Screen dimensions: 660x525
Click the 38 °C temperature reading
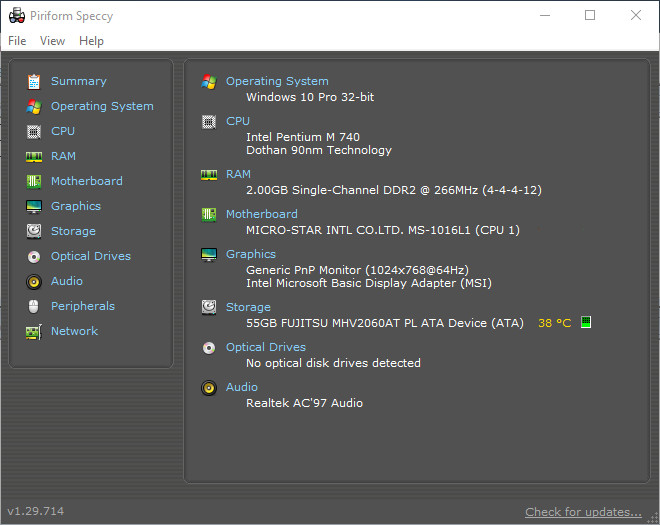pos(554,323)
